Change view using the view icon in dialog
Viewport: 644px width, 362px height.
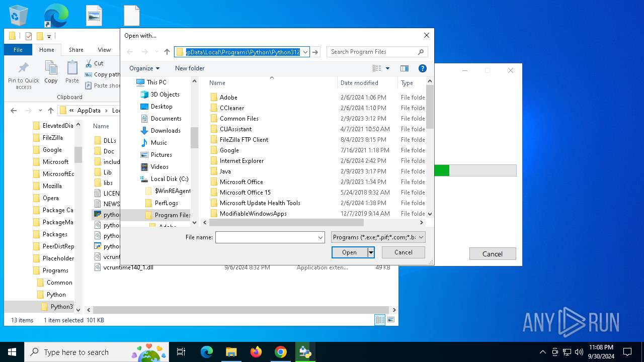click(x=377, y=68)
